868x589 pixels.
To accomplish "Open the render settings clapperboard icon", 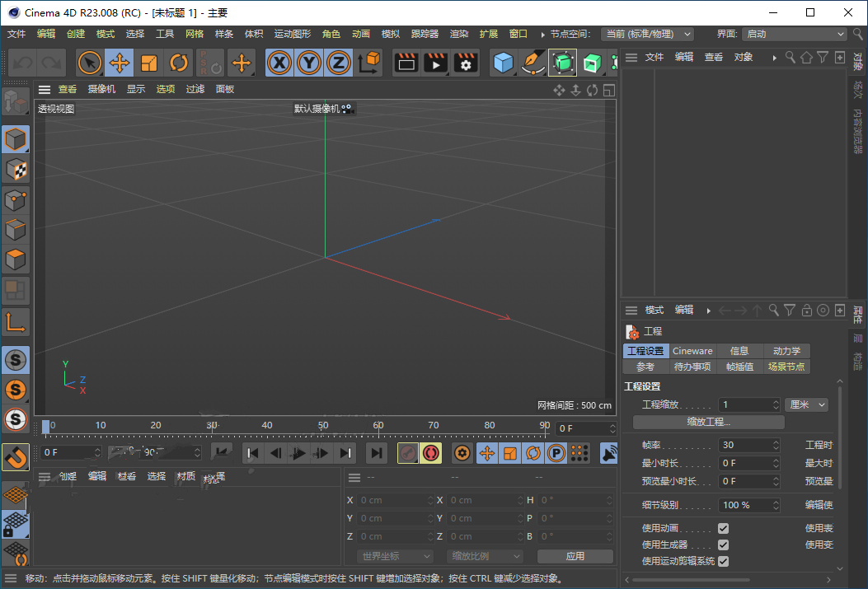I will coord(466,63).
